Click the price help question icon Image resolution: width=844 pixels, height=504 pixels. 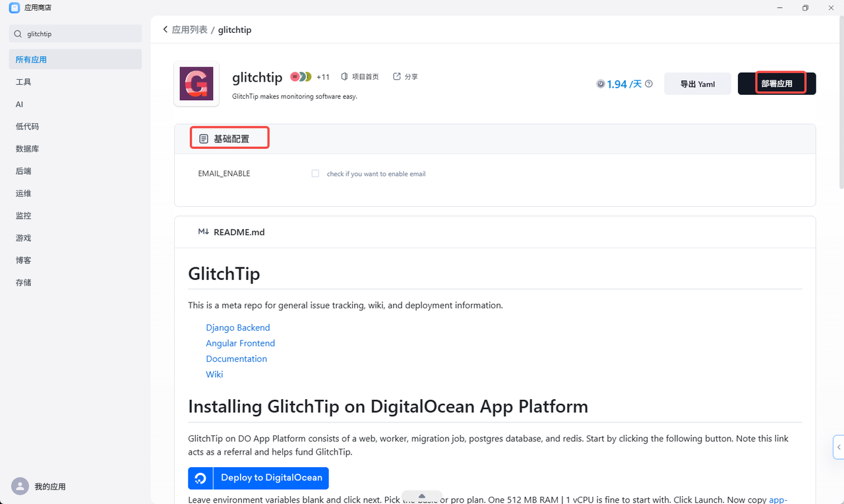[649, 84]
